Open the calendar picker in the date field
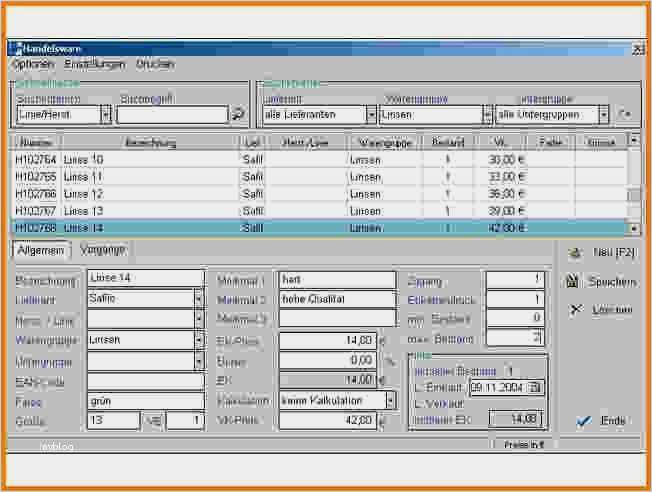Screen dimensions: 652x492 pyautogui.click(x=535, y=388)
